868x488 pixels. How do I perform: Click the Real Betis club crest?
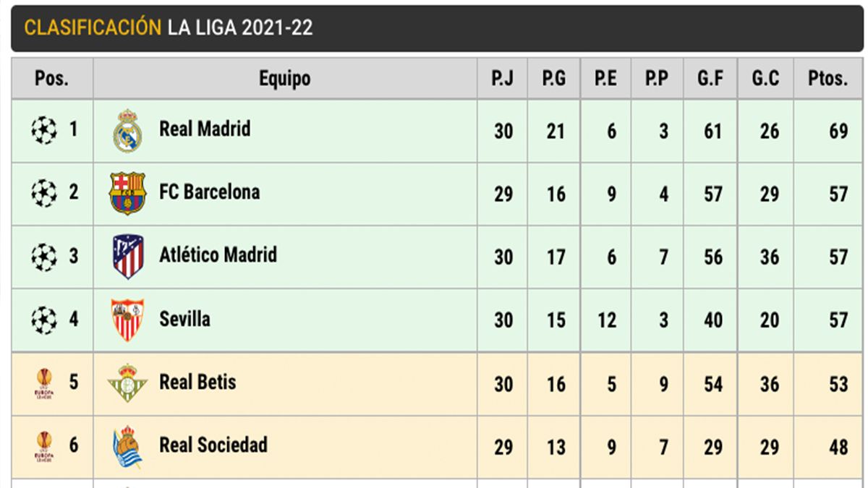pyautogui.click(x=127, y=383)
